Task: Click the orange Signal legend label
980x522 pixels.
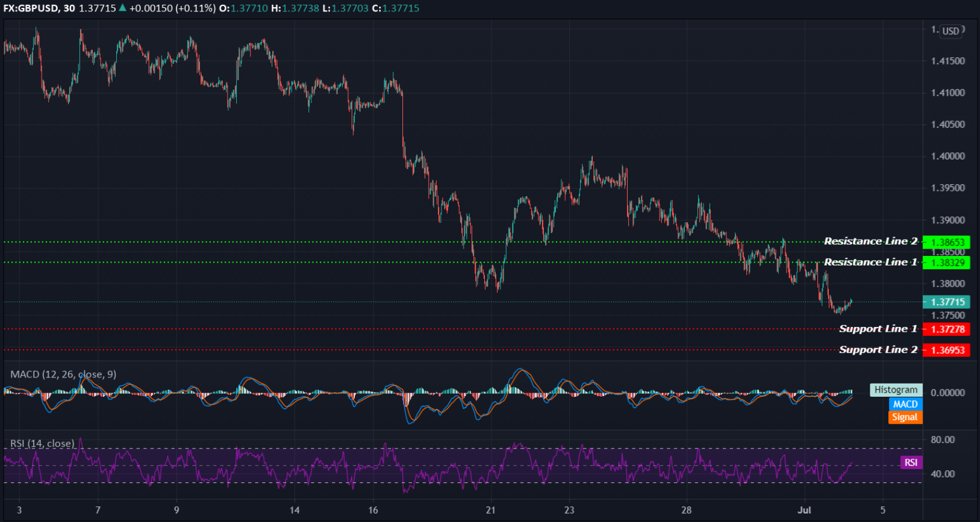Action: (905, 417)
